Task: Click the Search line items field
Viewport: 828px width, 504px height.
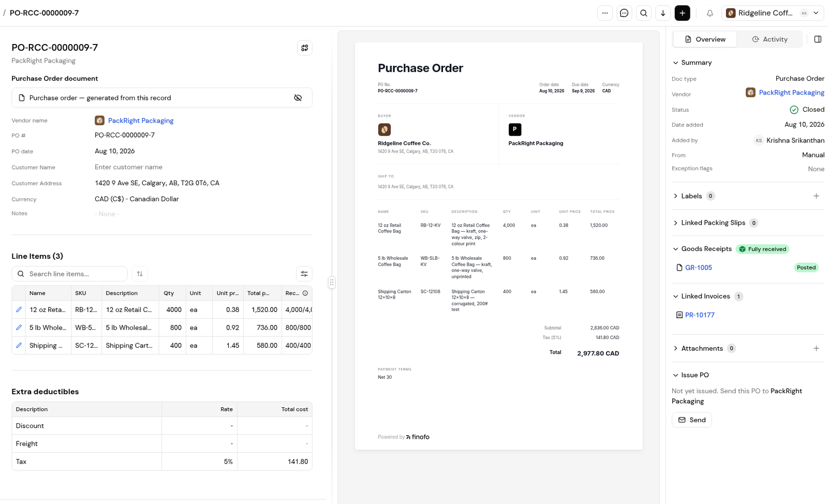Action: click(70, 274)
